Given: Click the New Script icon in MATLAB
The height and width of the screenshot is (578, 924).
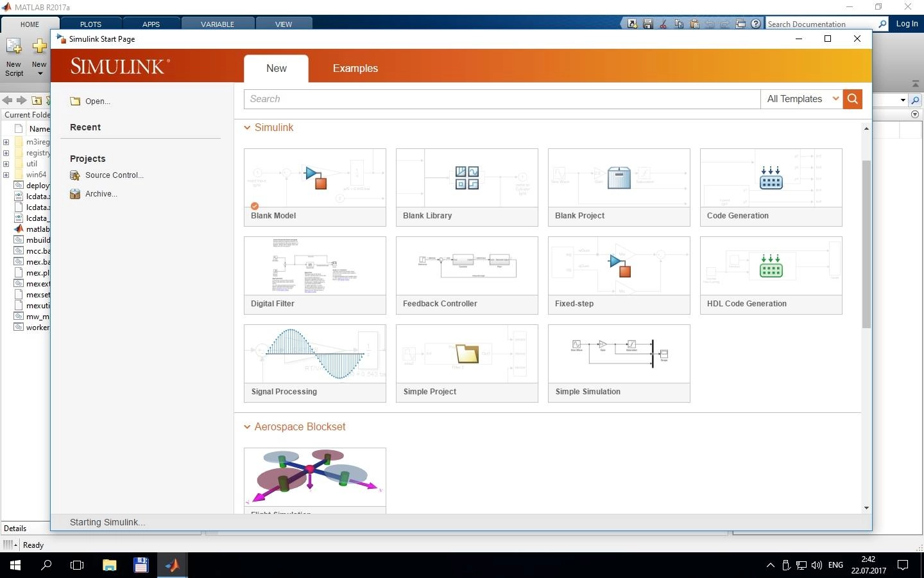Looking at the screenshot, I should [x=13, y=46].
